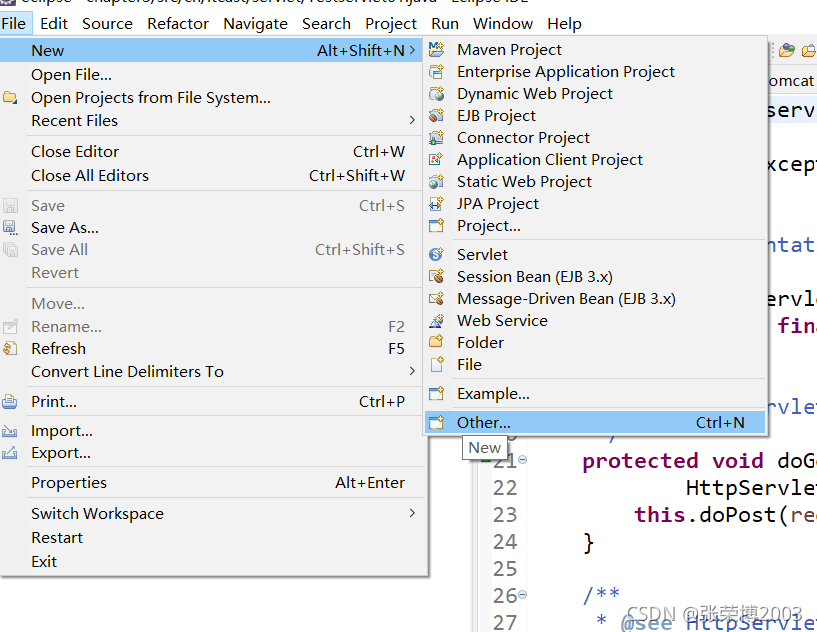Click line number 24 in editor gutter
This screenshot has width=817, height=632.
[x=505, y=542]
